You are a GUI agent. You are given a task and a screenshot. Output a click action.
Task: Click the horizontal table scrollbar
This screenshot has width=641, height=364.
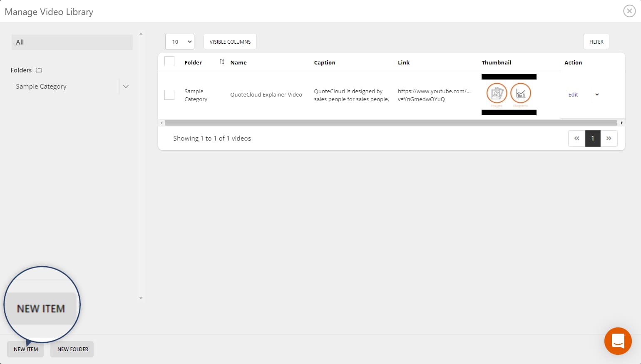pyautogui.click(x=391, y=123)
